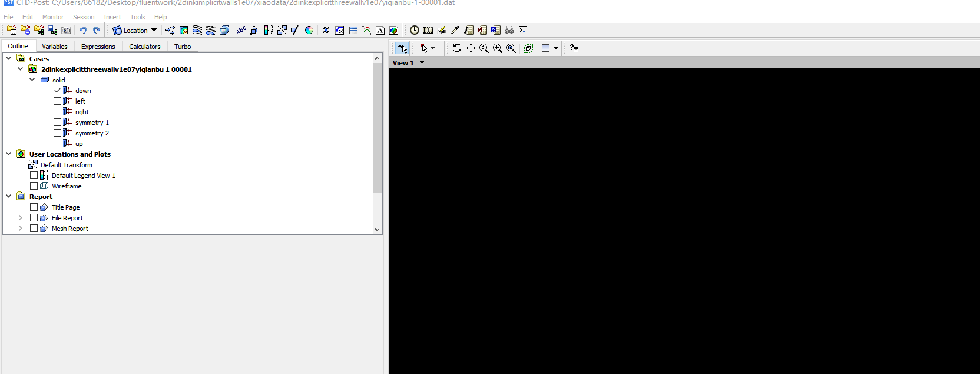
Task: Undo the last action
Action: tap(83, 30)
